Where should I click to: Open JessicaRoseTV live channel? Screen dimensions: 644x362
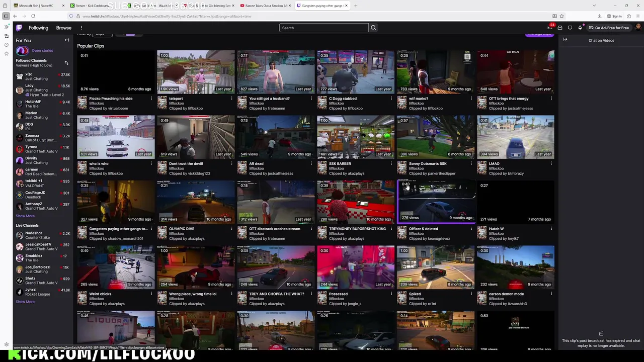43,246
